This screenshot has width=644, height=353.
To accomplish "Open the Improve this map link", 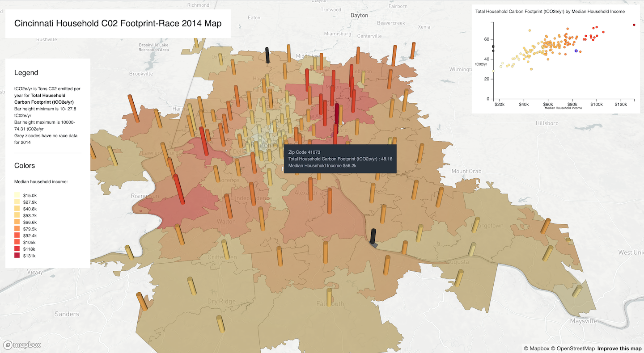I will tap(619, 349).
